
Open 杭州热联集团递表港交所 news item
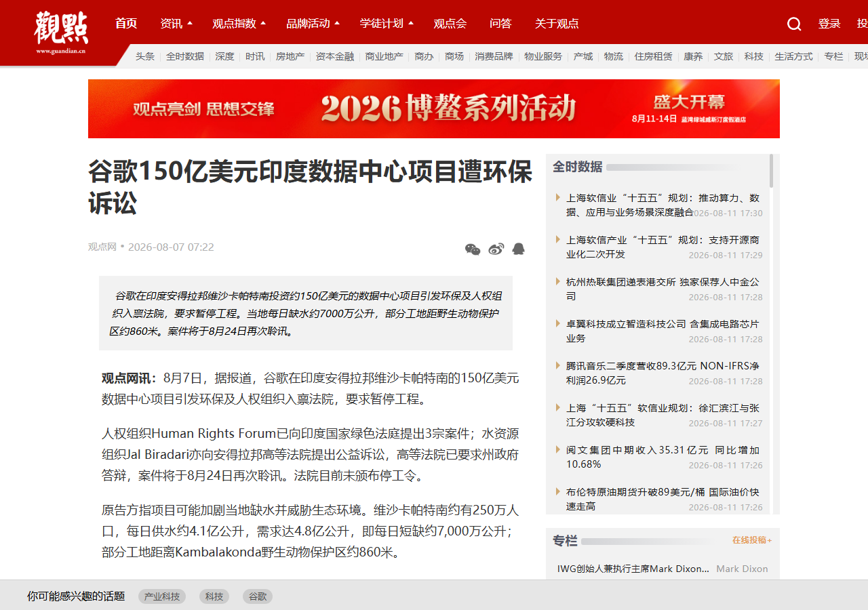(663, 289)
